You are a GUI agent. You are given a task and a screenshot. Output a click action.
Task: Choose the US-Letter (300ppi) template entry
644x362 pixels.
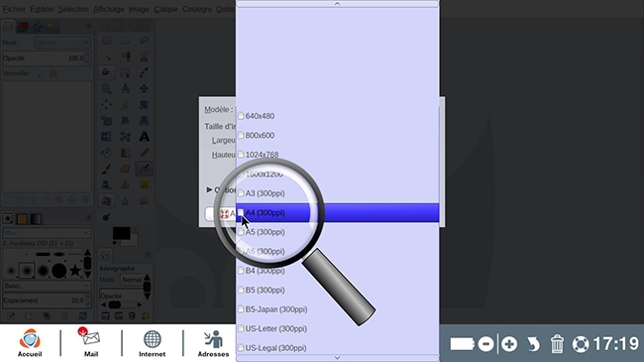pos(338,328)
